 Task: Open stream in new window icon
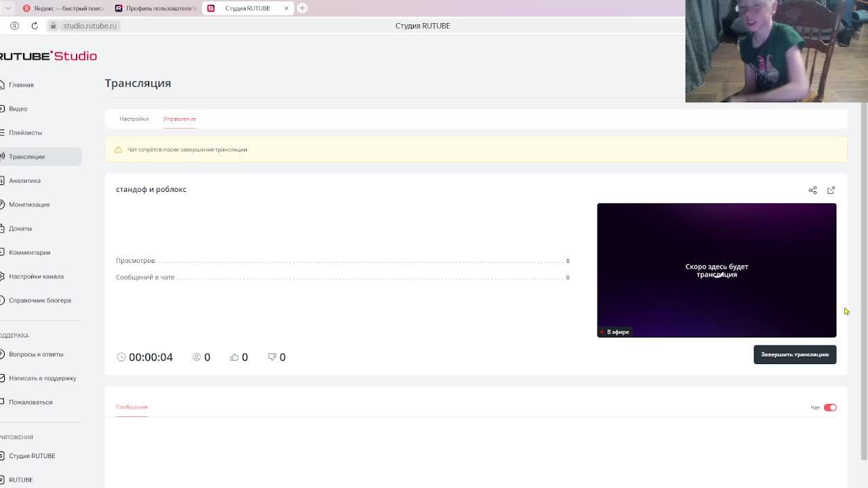[831, 190]
